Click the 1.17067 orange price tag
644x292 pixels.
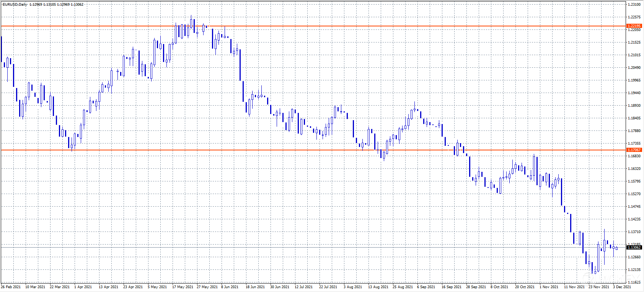(634, 150)
